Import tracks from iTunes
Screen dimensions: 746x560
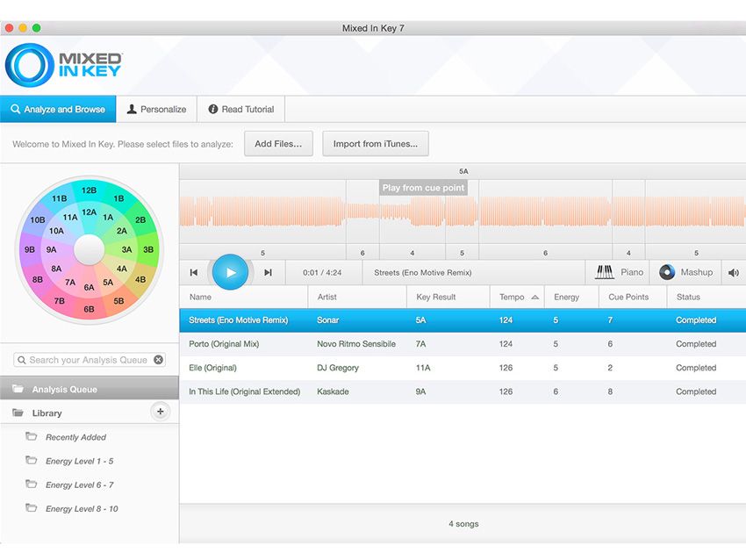click(375, 143)
